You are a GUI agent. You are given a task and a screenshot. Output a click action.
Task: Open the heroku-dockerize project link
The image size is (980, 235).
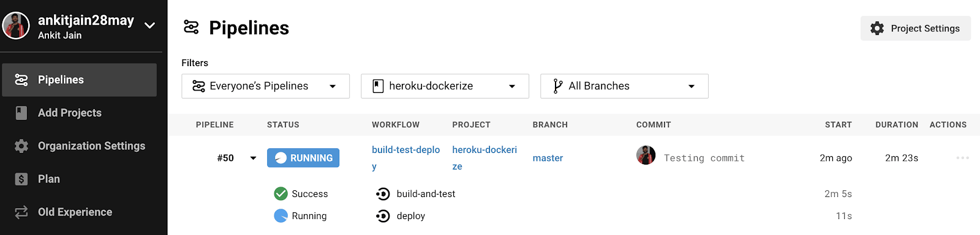(x=484, y=158)
